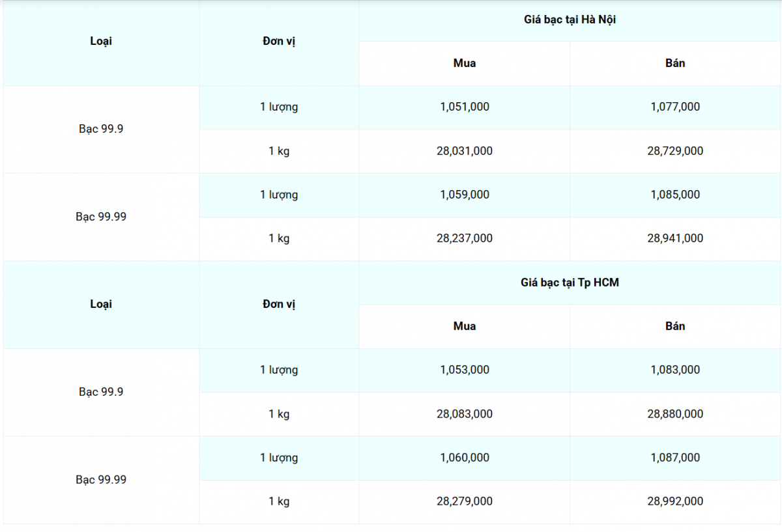Image resolution: width=782 pixels, height=532 pixels.
Task: Click the 28,941,000 value
Action: point(675,238)
